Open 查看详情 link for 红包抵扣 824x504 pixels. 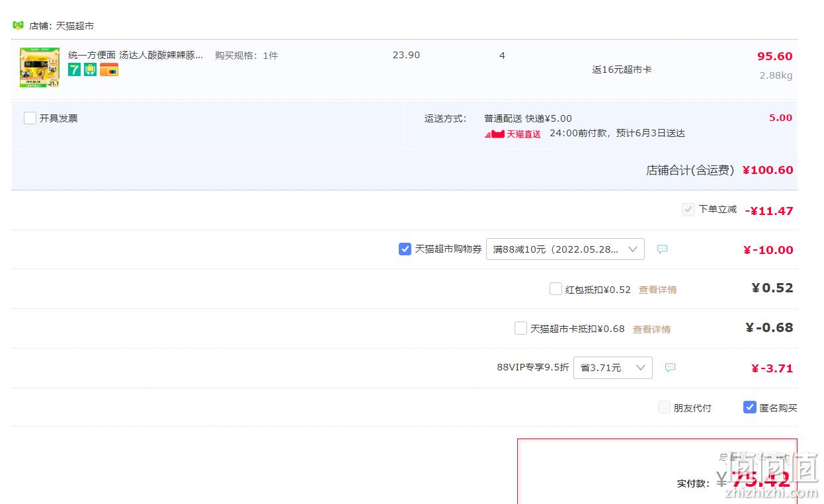pyautogui.click(x=657, y=290)
